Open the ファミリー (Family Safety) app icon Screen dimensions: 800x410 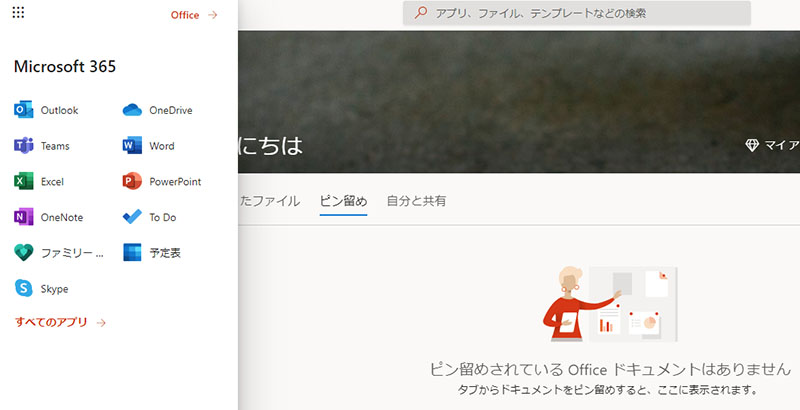coord(23,253)
